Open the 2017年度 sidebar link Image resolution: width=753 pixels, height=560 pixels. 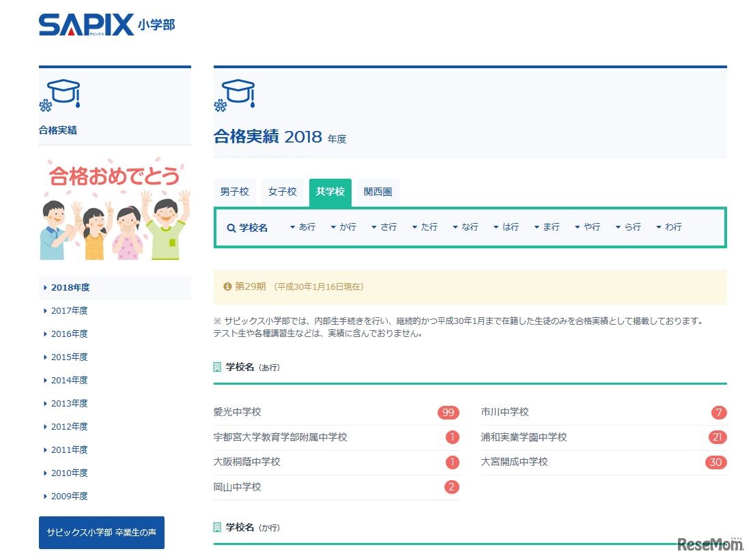click(70, 310)
